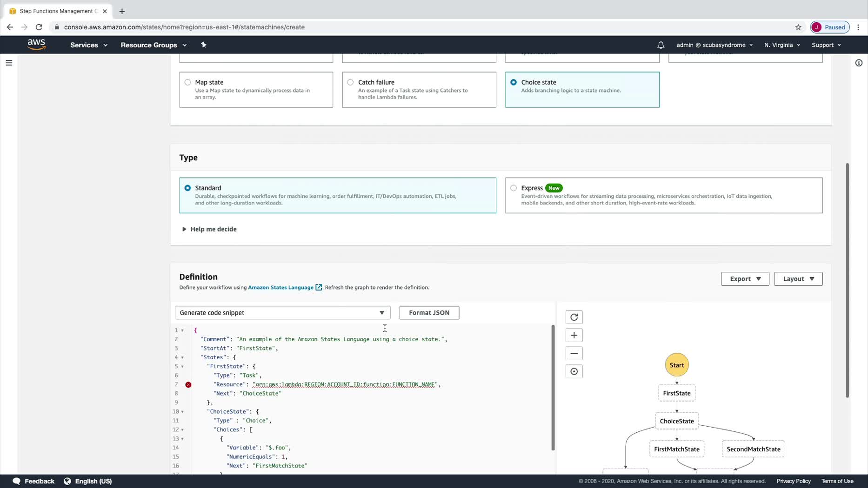Image resolution: width=868 pixels, height=488 pixels.
Task: Open the Privacy Policy link
Action: click(x=794, y=481)
